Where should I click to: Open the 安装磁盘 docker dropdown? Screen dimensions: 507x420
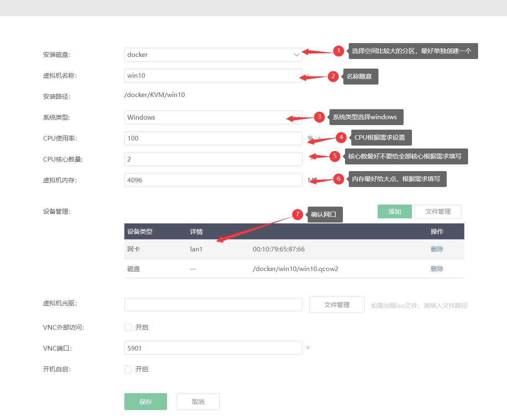213,54
